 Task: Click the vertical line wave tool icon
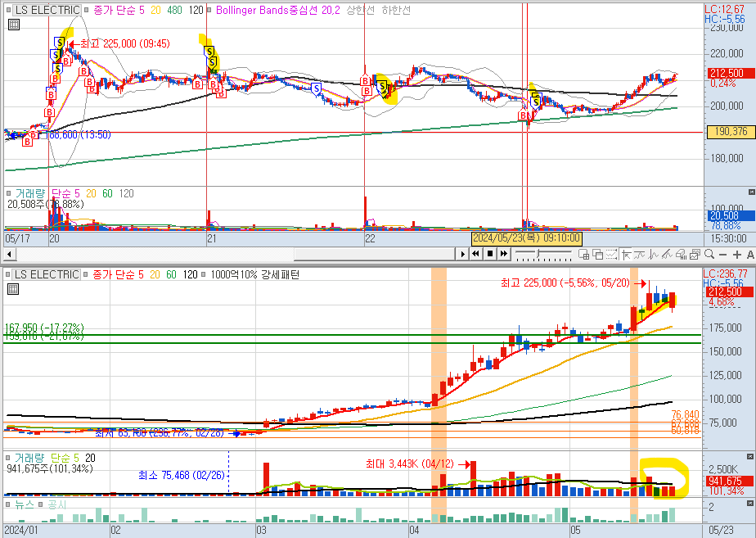click(x=654, y=255)
